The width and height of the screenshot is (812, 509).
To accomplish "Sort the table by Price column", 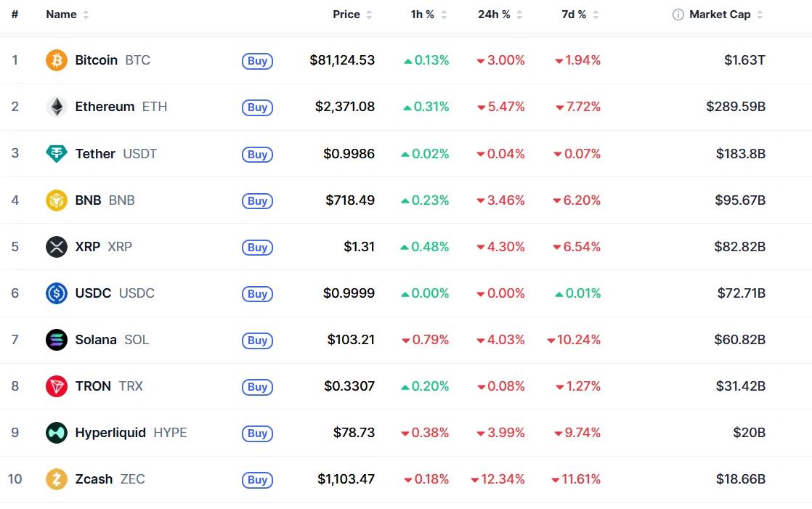I will [x=352, y=15].
